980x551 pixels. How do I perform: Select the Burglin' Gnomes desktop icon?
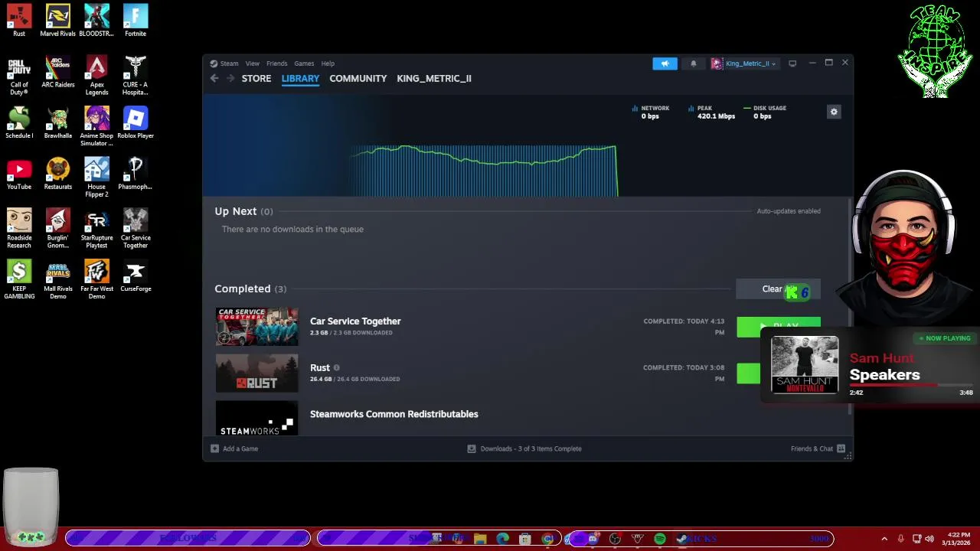(58, 229)
